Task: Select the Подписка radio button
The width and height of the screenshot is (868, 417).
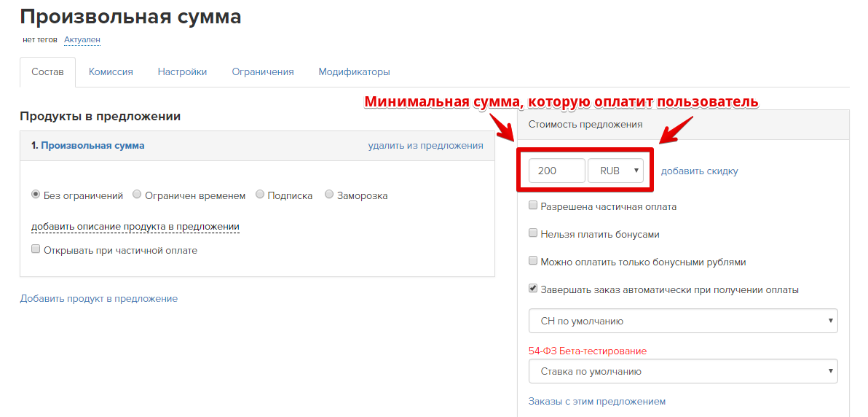Action: (260, 195)
